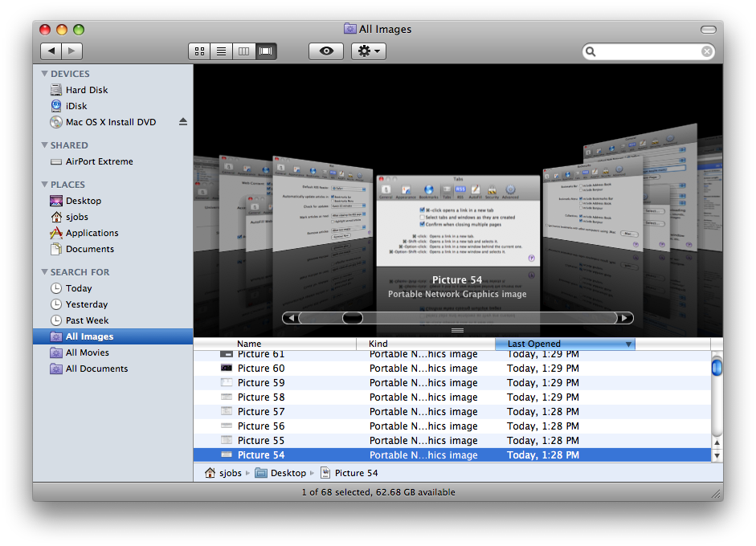This screenshot has height=546, width=756.
Task: Select the Picture 61 row
Action: tap(452, 355)
